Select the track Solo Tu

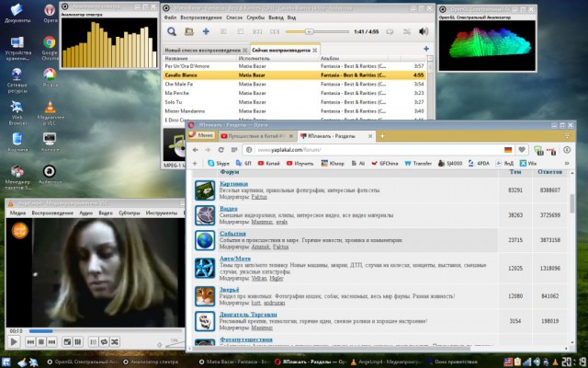(294, 102)
